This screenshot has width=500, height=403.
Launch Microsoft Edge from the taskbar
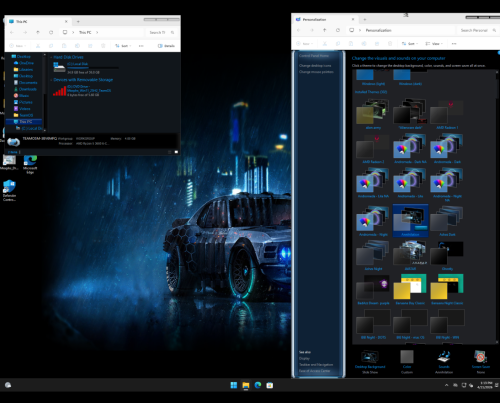258,385
